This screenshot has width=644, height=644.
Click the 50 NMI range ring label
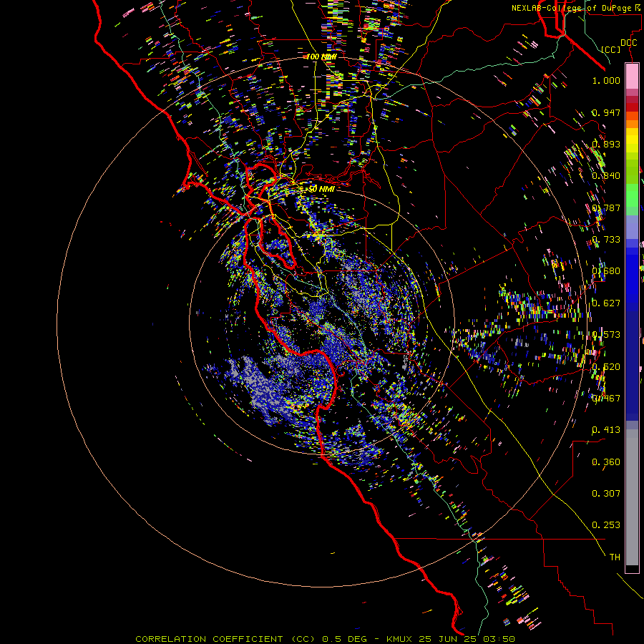tap(321, 189)
